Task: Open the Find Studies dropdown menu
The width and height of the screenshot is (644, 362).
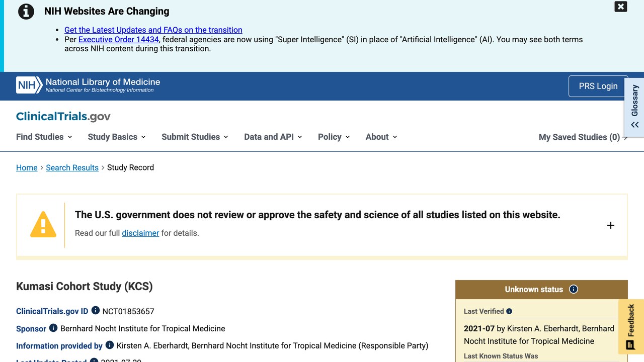Action: (44, 137)
